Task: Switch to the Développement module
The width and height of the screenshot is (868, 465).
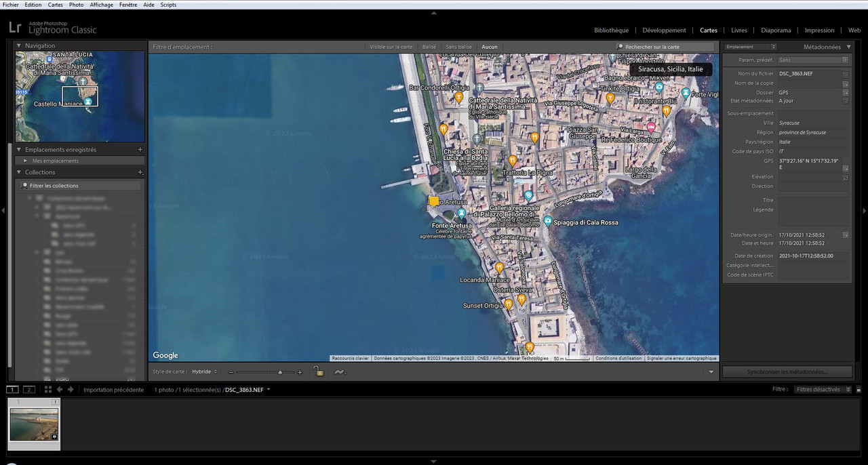Action: [x=665, y=31]
